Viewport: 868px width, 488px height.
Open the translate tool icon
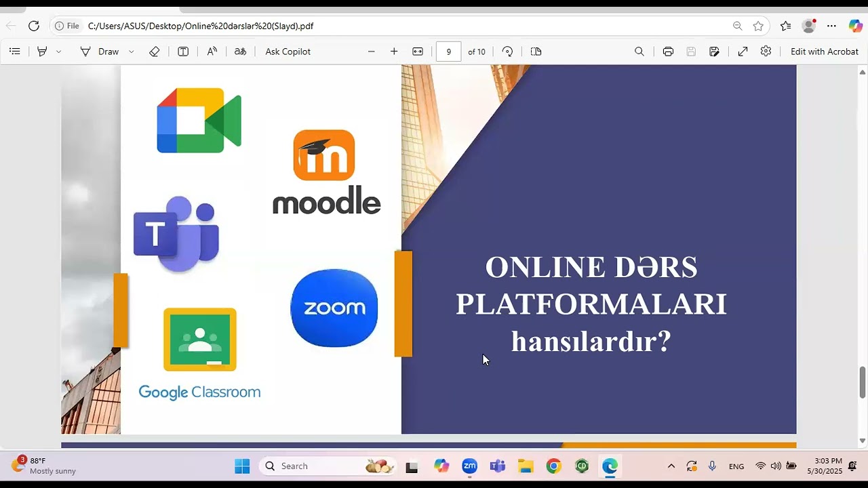pos(240,52)
